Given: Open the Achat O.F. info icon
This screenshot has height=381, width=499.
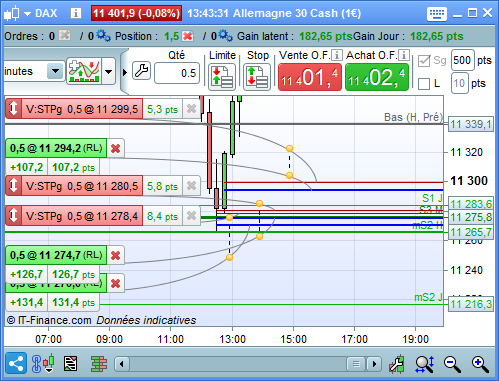Looking at the screenshot, I should pyautogui.click(x=404, y=55).
